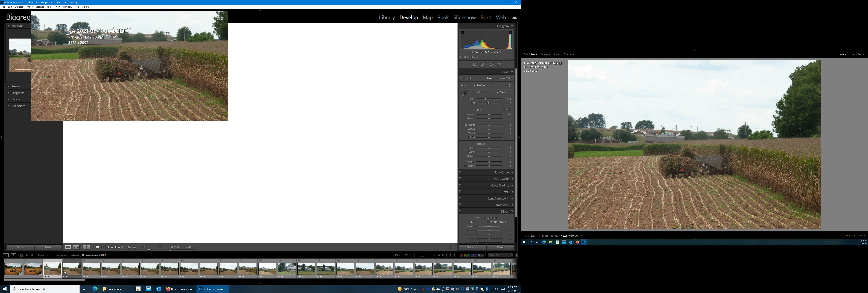This screenshot has height=293, width=868.
Task: Select the Spot Removal healing tool
Action: pyautogui.click(x=483, y=65)
